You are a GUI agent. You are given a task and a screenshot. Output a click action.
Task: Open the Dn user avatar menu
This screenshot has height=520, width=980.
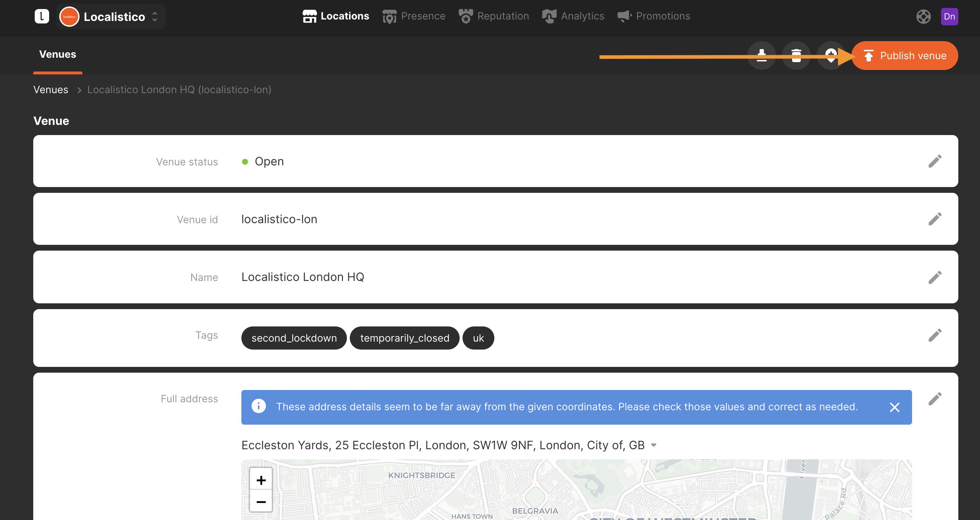pyautogui.click(x=949, y=16)
